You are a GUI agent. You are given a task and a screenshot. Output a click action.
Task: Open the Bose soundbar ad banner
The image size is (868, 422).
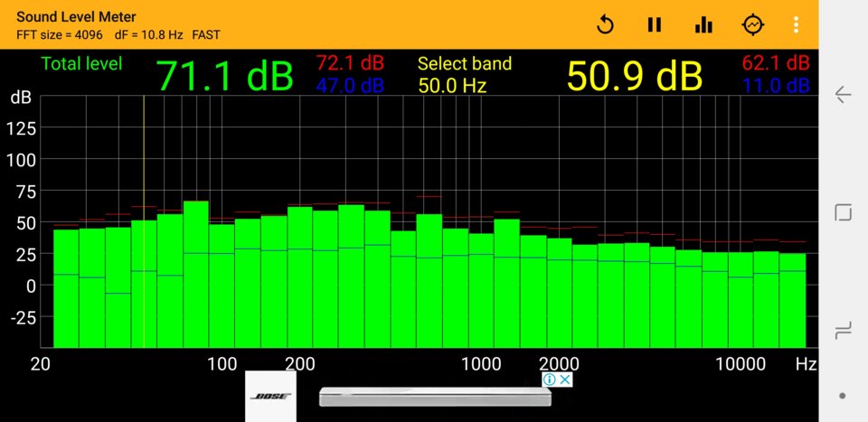[435, 397]
